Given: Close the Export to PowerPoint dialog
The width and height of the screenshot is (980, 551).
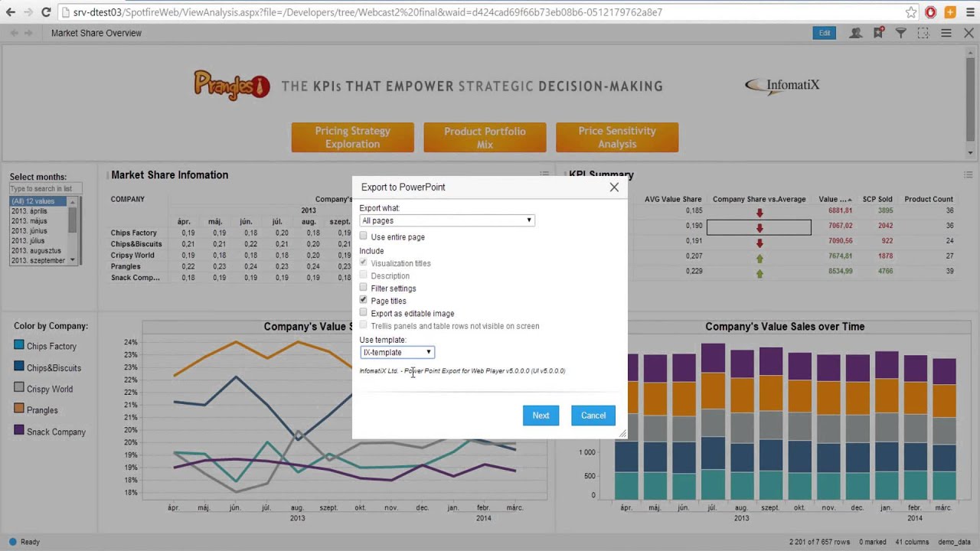Looking at the screenshot, I should [x=614, y=187].
